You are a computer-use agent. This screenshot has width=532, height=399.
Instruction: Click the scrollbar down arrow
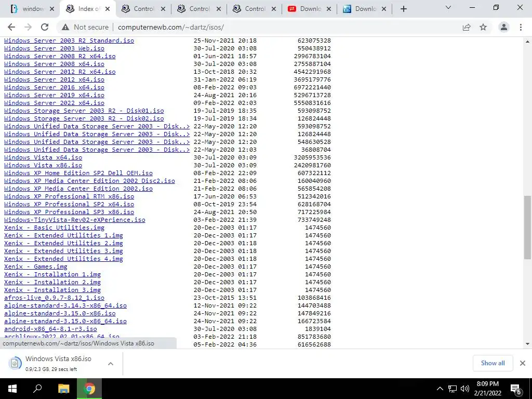pos(528,344)
